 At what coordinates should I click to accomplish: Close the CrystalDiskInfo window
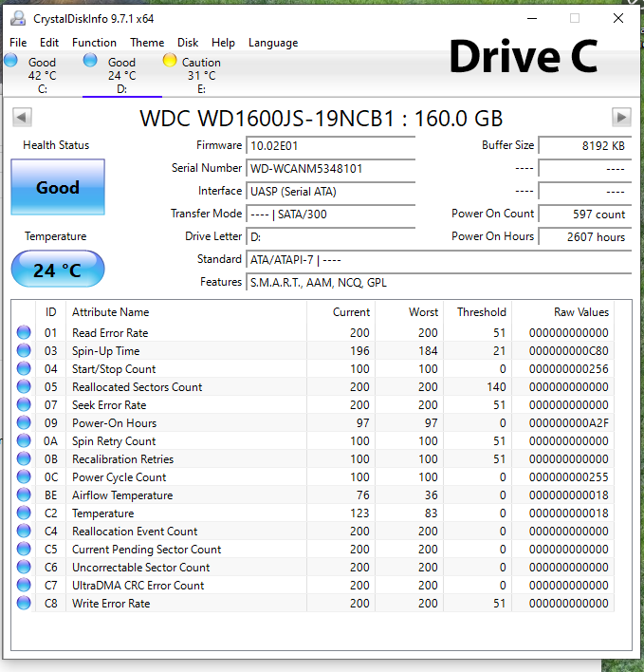click(617, 18)
